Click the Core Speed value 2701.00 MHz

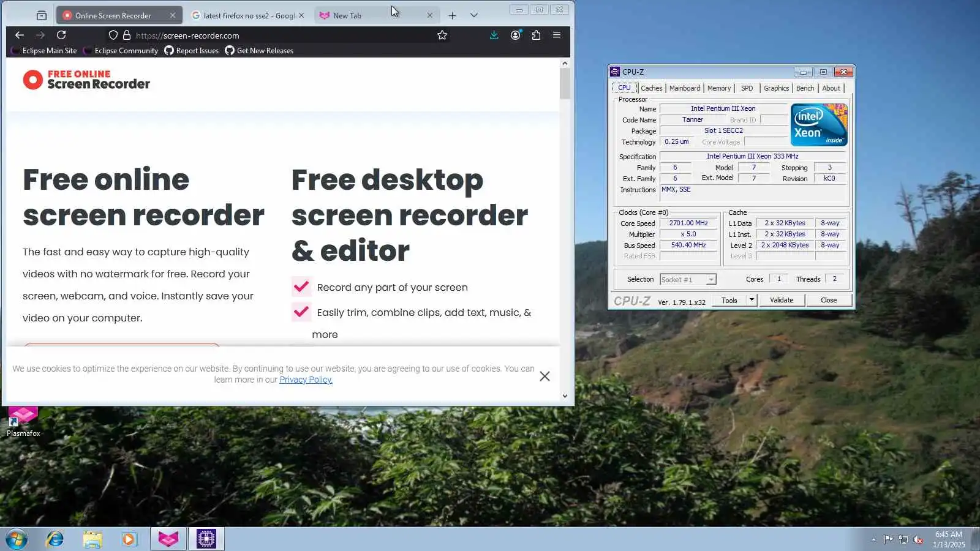point(688,223)
